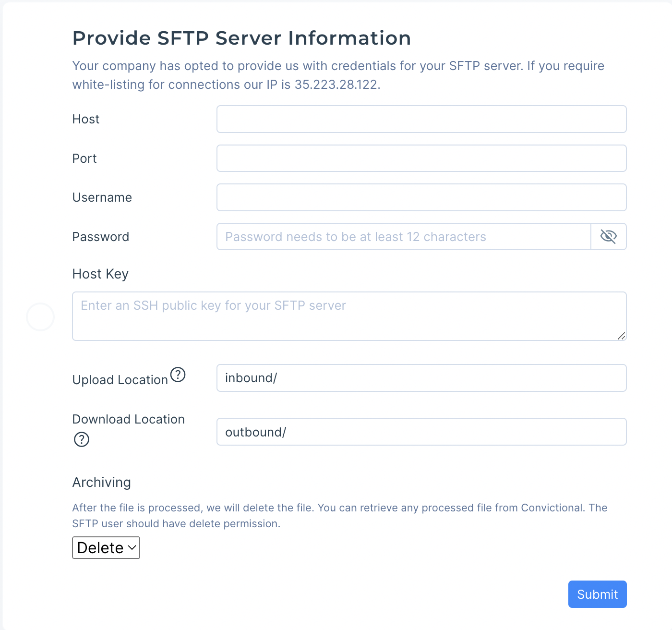This screenshot has width=672, height=630.
Task: Click the Download Location help icon
Action: tap(82, 439)
